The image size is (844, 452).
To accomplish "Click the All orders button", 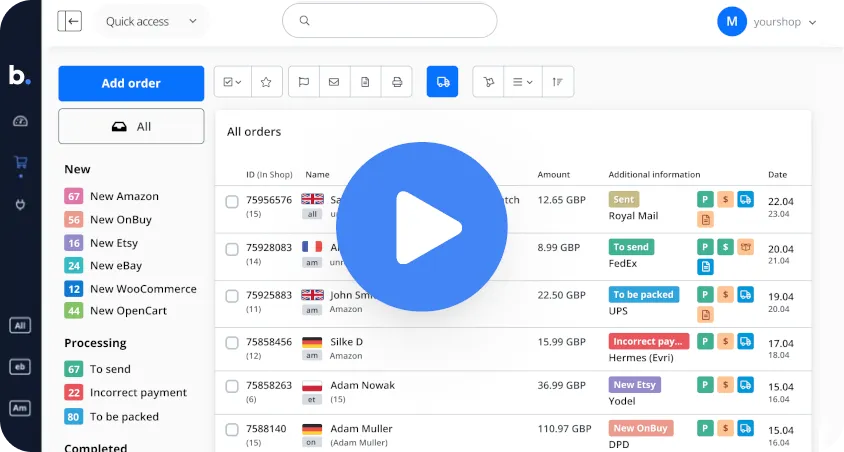I will pyautogui.click(x=131, y=127).
